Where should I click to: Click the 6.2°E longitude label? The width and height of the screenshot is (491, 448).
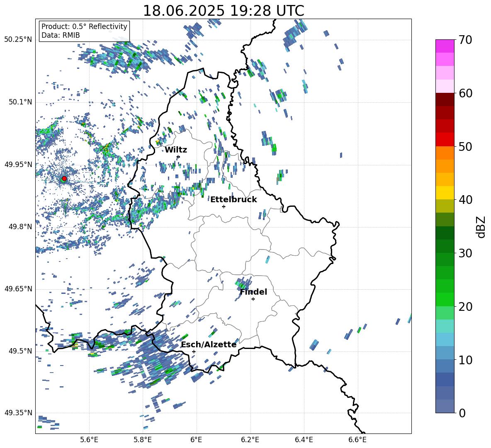[250, 440]
